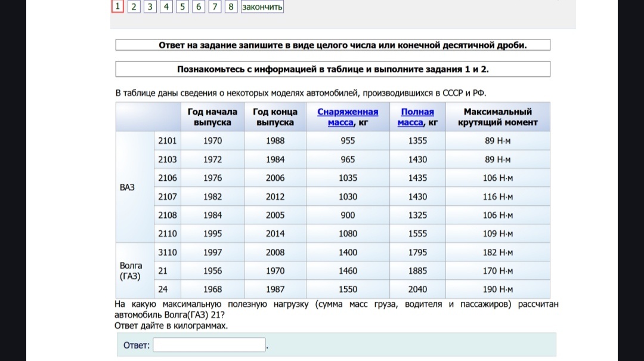
Task: Go to question 4 in the navigation
Action: [166, 6]
